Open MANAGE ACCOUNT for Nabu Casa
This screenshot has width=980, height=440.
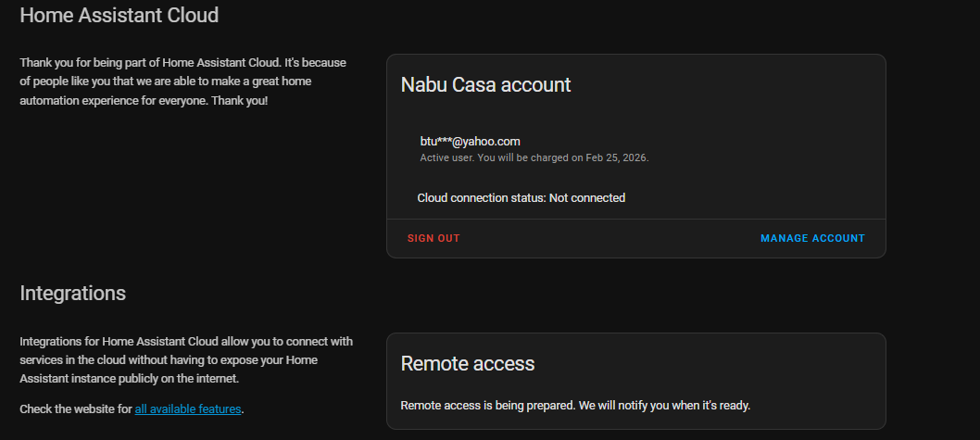[x=812, y=238]
